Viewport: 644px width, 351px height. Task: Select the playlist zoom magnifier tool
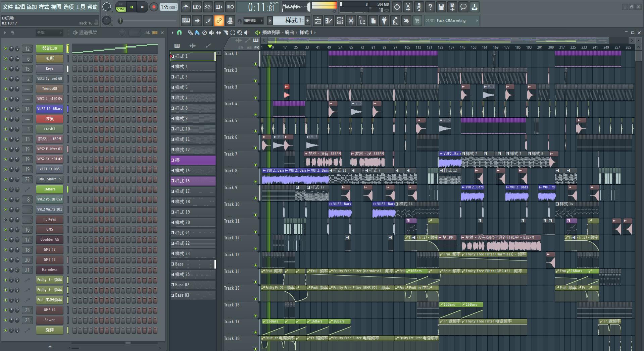click(240, 33)
